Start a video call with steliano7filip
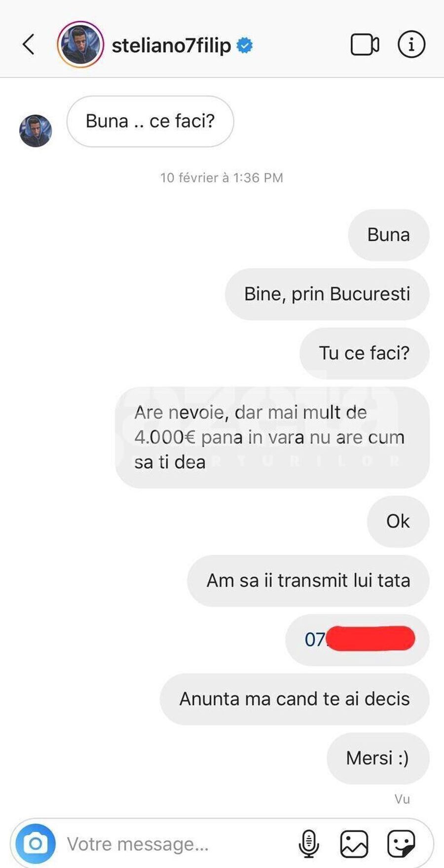The width and height of the screenshot is (444, 868). 365,45
